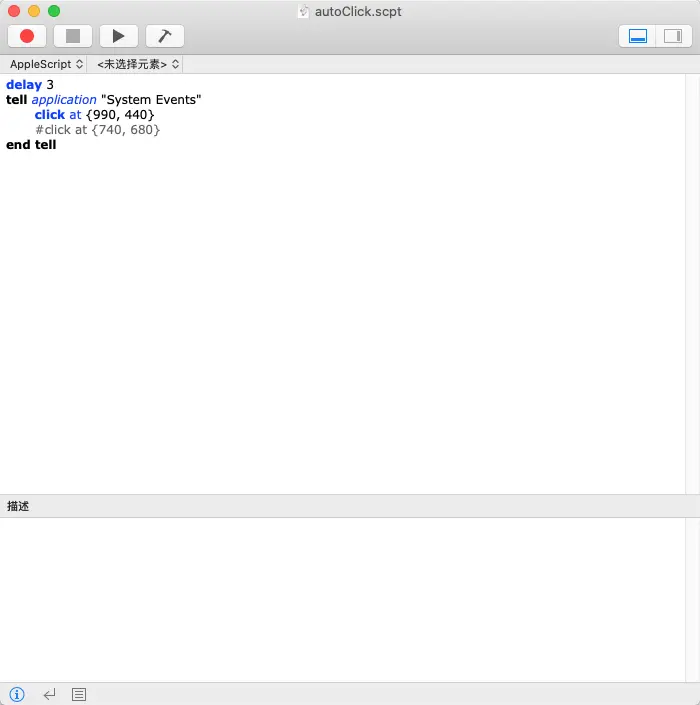The image size is (700, 705).
Task: Click the commented '#click at {740, 680}' line
Action: tap(98, 129)
